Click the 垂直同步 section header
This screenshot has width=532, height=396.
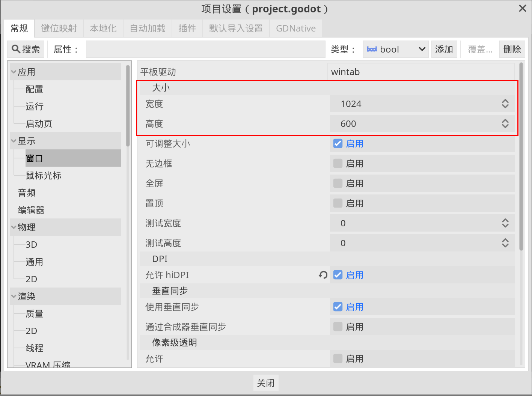click(327, 291)
